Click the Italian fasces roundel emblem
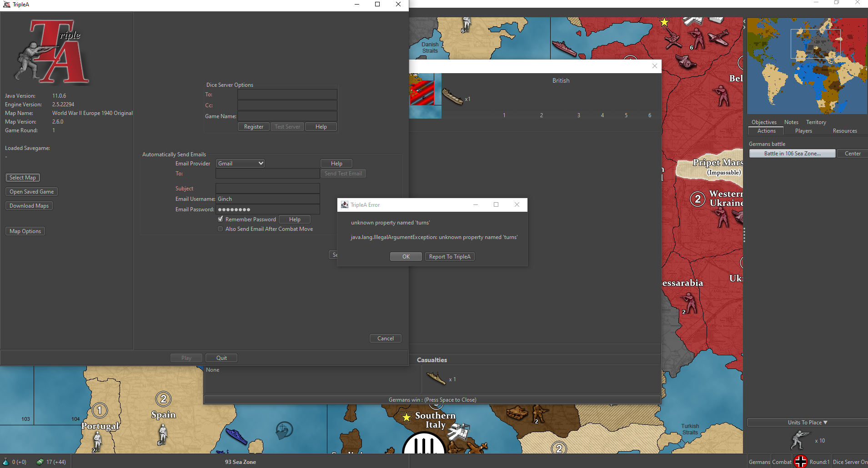 (x=424, y=443)
